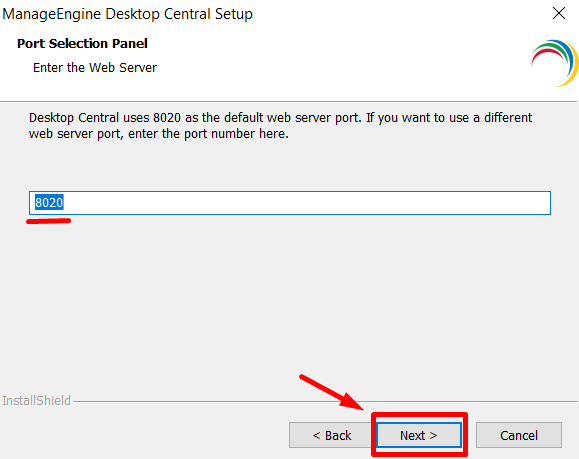Cancel the Desktop Central setup
The height and width of the screenshot is (459, 579).
point(519,435)
